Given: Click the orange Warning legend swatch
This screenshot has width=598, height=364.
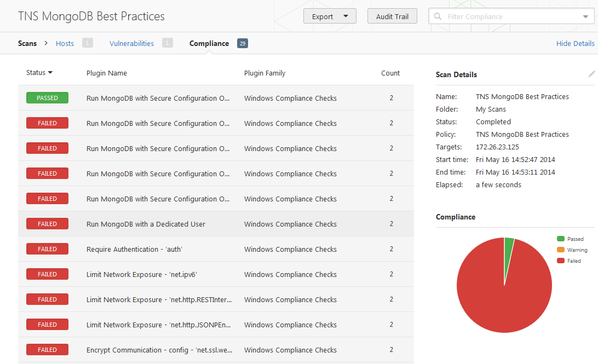Looking at the screenshot, I should tap(561, 250).
